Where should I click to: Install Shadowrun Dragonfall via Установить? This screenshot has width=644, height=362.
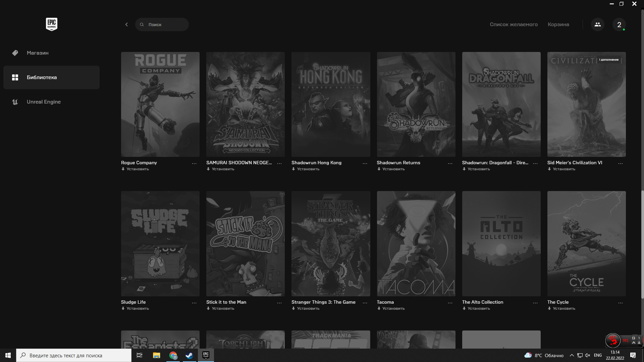(x=476, y=169)
